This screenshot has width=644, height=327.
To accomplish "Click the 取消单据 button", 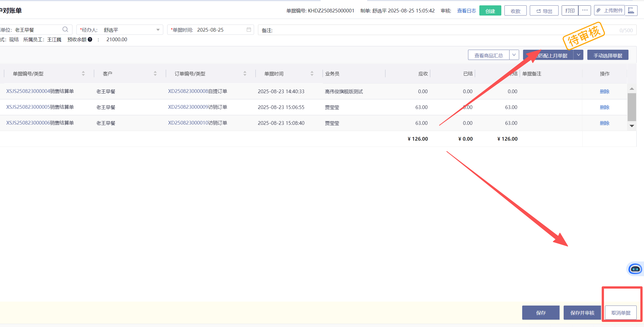I will click(x=621, y=313).
